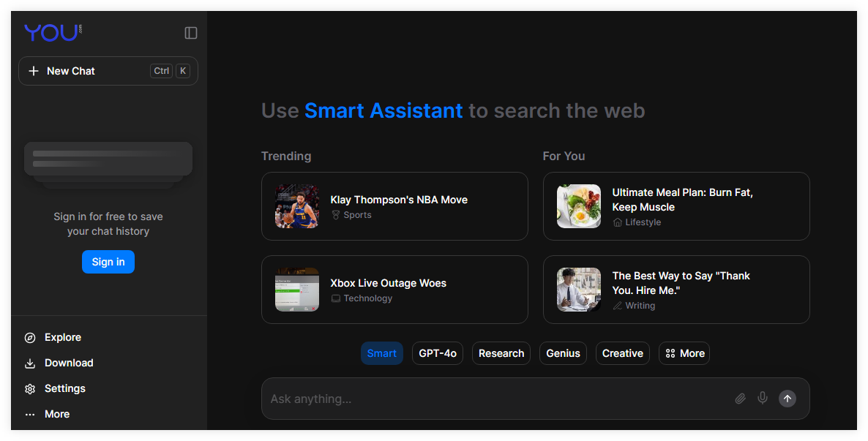Click the YOU logo
The height and width of the screenshot is (441, 868).
pos(53,33)
